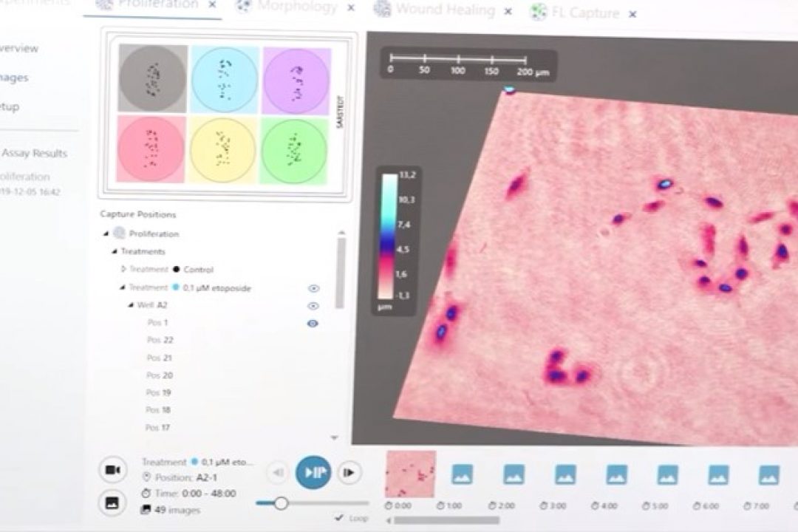Switch to the Morphology tab
This screenshot has height=532, width=798.
coord(297,8)
